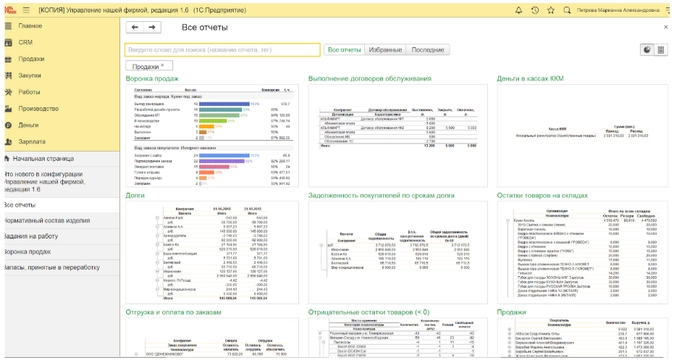The width and height of the screenshot is (674, 361).
Task: Select the Все отчеты filter
Action: (x=344, y=50)
